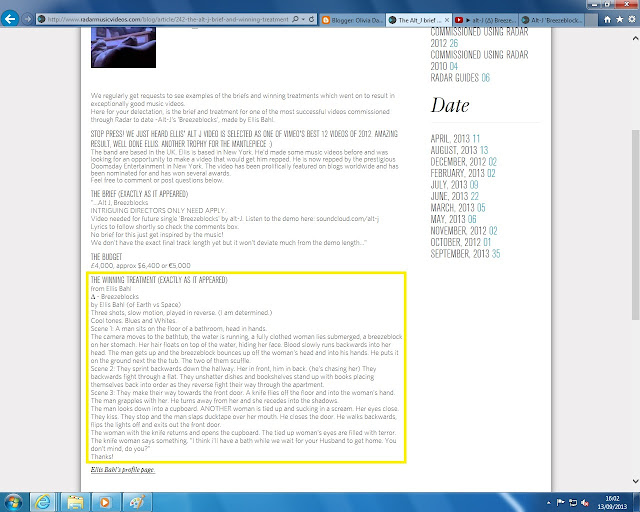Click the browser Forward arrow button
This screenshot has width=640, height=512.
(x=27, y=19)
